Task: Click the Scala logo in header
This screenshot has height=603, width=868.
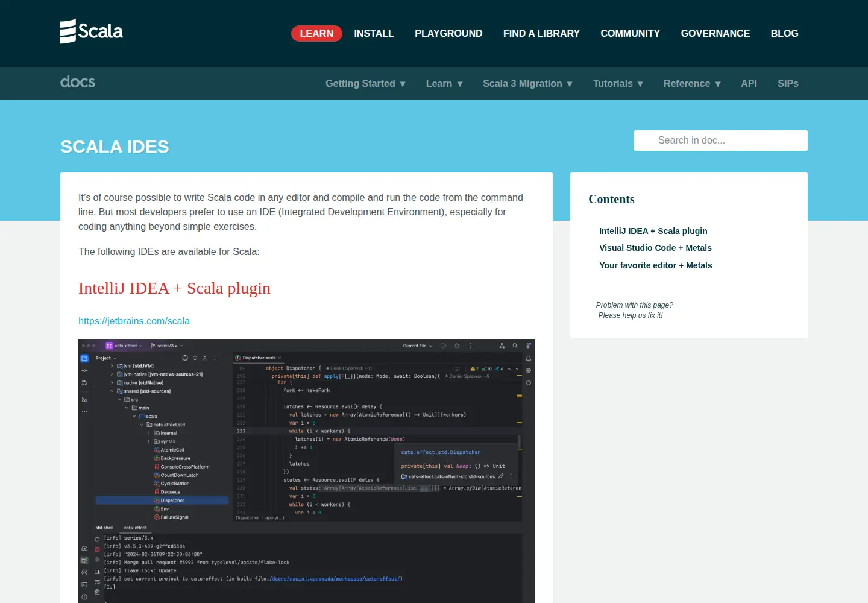Action: 92,31
